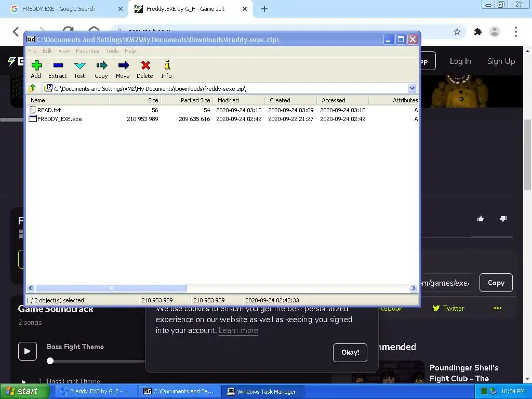This screenshot has width=532, height=399.
Task: Open the File menu in 7-Zip
Action: (32, 51)
